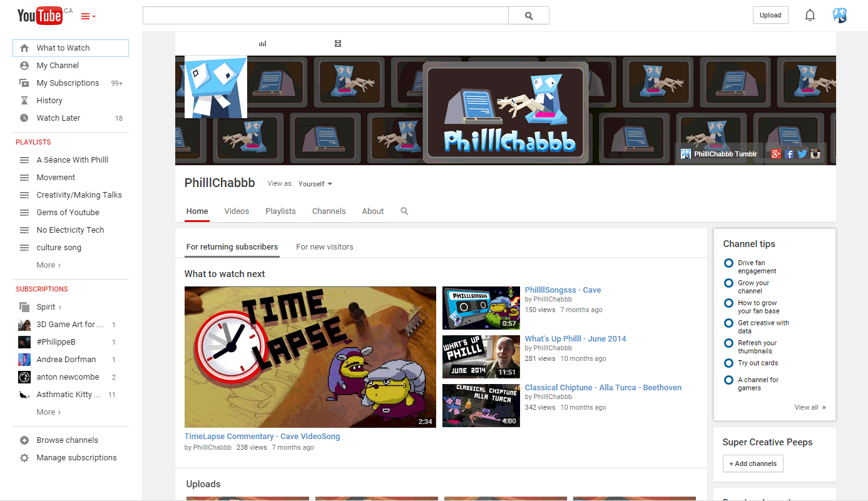Click the My Subscriptions icon
Image resolution: width=868 pixels, height=501 pixels.
(x=24, y=83)
